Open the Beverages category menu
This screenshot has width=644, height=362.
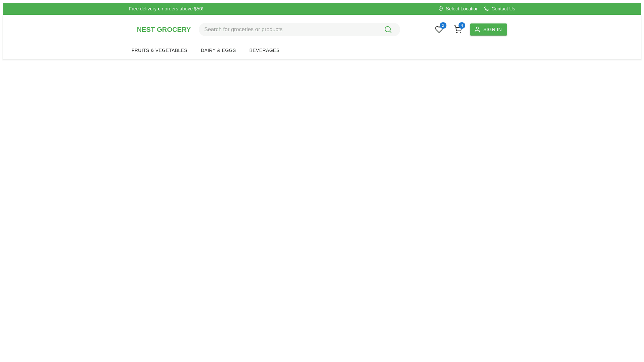pos(264,50)
